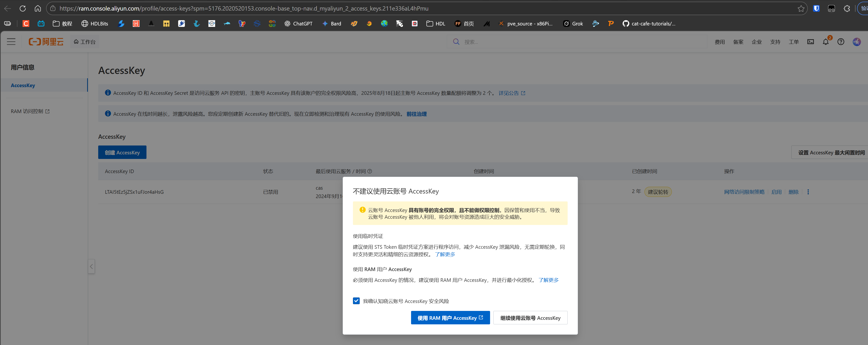Open the browser extensions puzzle icon
868x345 pixels.
(x=846, y=8)
